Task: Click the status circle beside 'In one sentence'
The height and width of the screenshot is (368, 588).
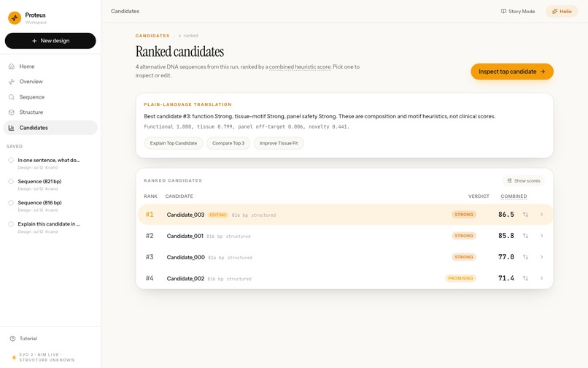Action: [11, 160]
